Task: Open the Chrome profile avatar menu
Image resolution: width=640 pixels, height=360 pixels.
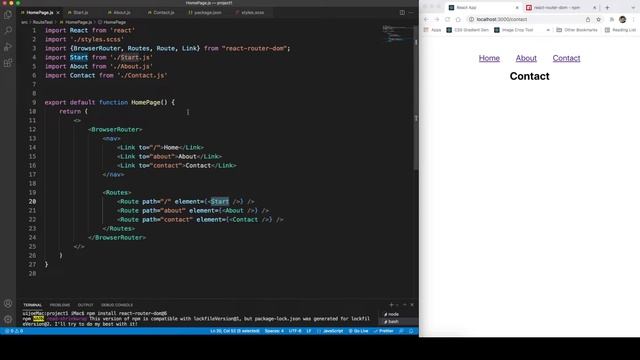Action: point(622,19)
